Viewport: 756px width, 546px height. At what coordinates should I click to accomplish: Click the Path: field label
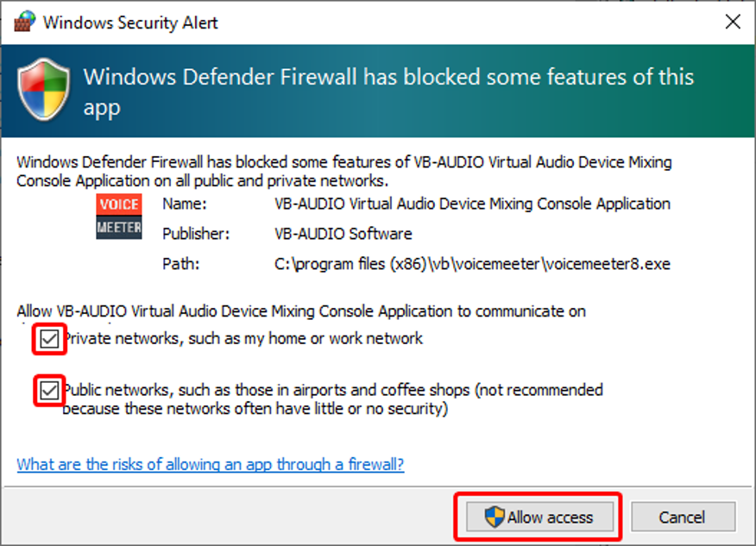click(181, 264)
